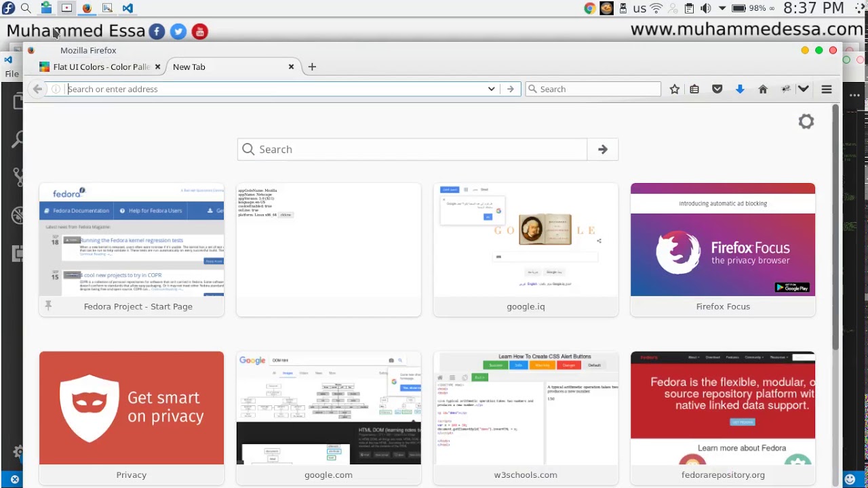Viewport: 868px width, 488px height.
Task: Bookmark this page with the star icon
Action: coord(675,89)
